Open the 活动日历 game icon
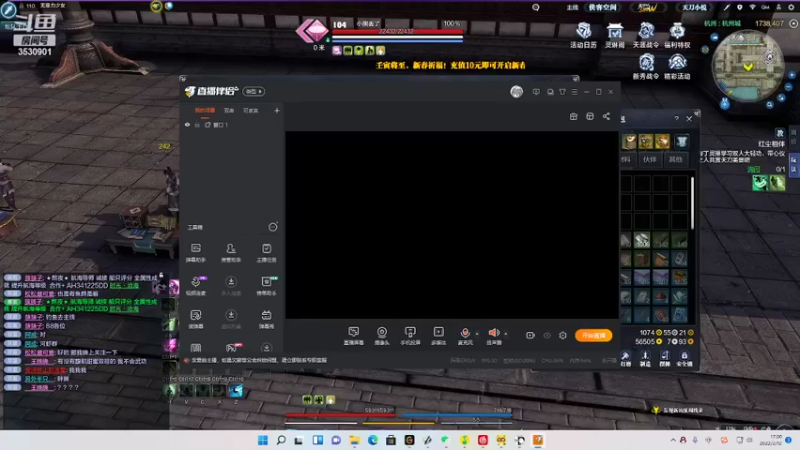Screen dimensions: 800x450 pos(583,36)
